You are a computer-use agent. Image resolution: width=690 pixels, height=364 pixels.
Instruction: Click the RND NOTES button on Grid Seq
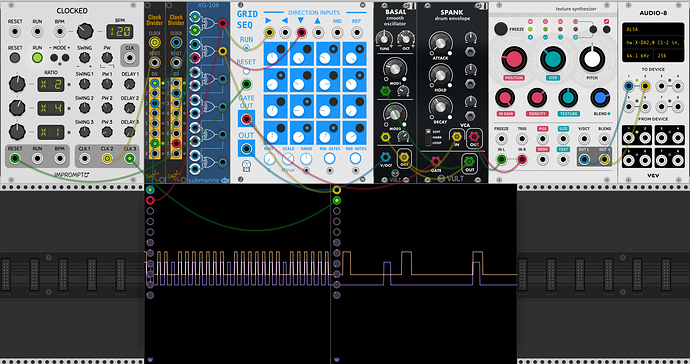[x=356, y=158]
